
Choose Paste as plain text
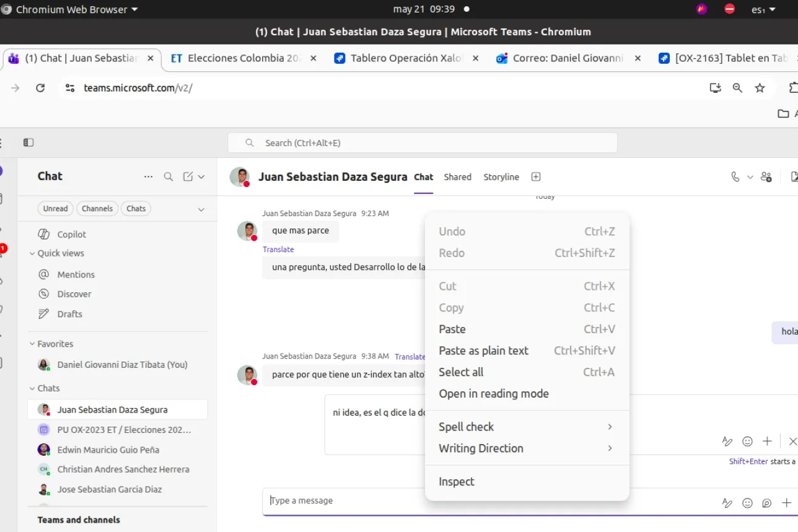[x=527, y=351]
